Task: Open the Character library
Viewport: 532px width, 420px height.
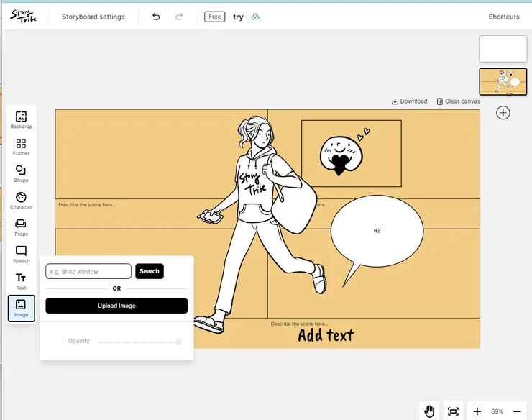Action: coord(21,201)
